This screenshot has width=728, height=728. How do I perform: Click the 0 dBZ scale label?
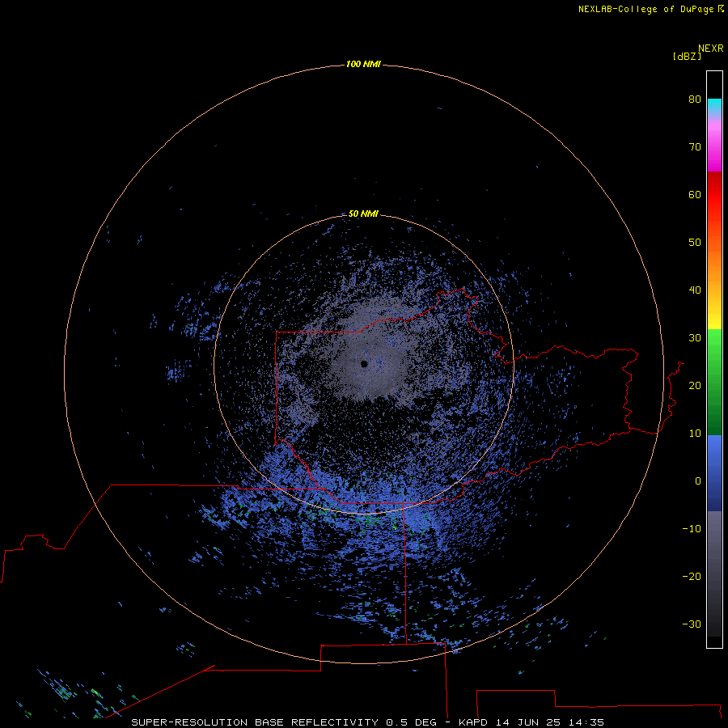[x=698, y=481]
